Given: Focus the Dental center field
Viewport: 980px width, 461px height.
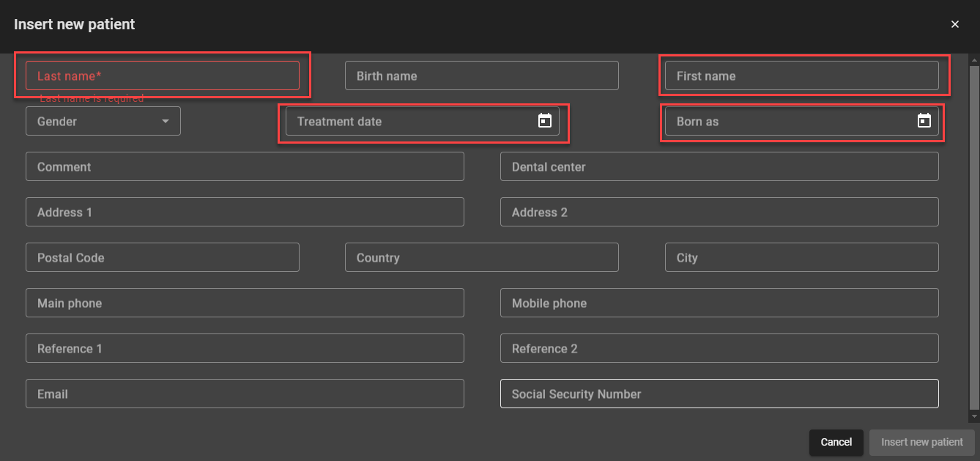Looking at the screenshot, I should [719, 166].
